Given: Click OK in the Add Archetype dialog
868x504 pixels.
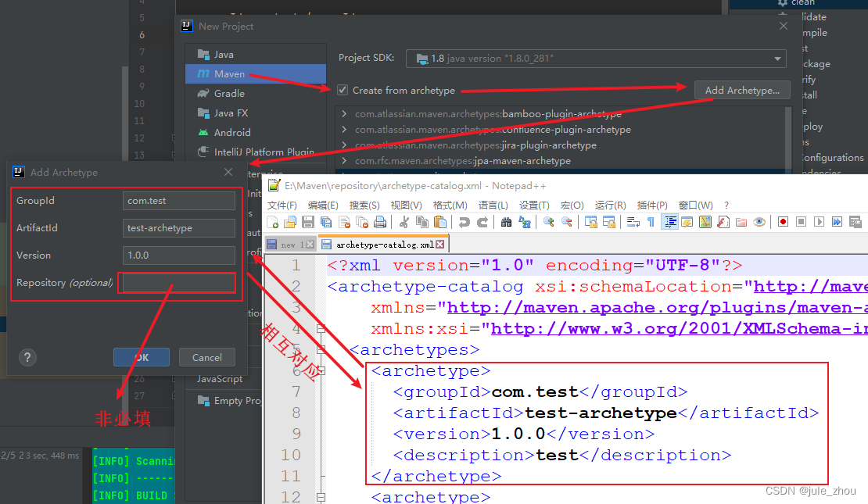Looking at the screenshot, I should pos(142,357).
